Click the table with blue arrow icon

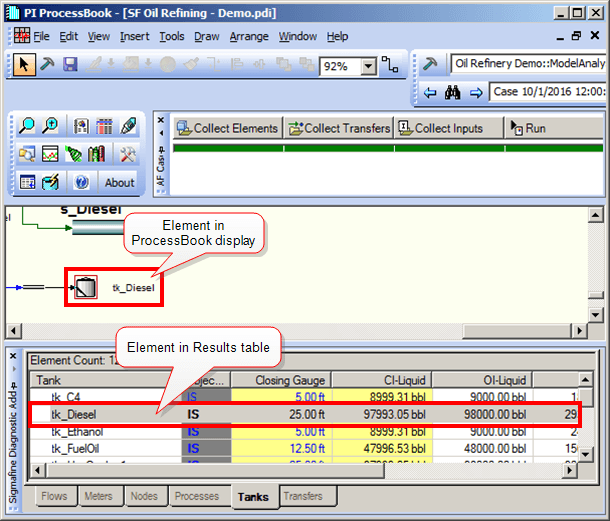(27, 182)
